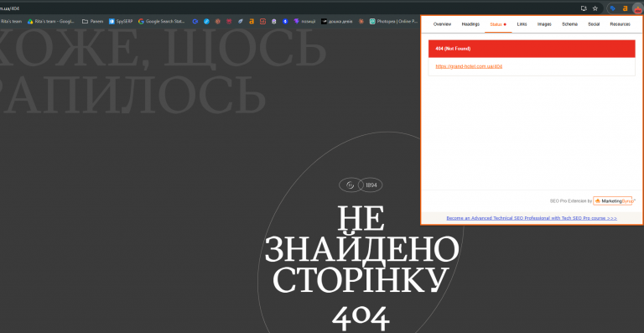Click the large 404 number on page
Image resolution: width=644 pixels, height=333 pixels.
coord(361,318)
